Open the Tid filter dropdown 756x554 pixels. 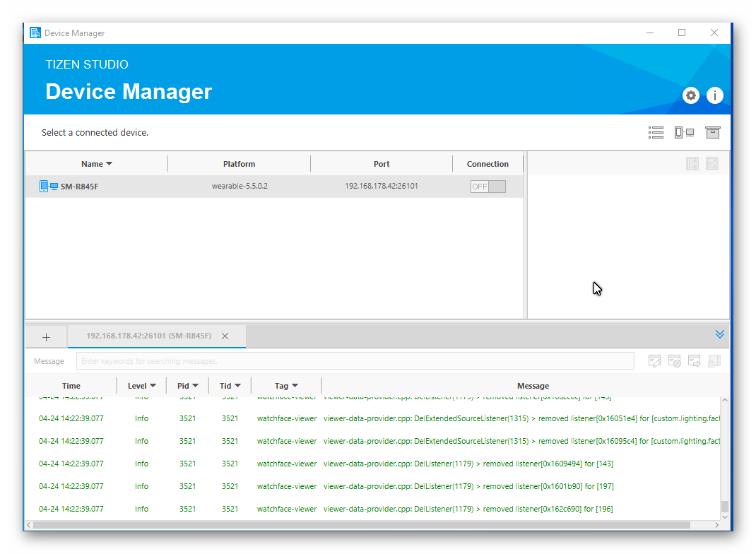(237, 386)
